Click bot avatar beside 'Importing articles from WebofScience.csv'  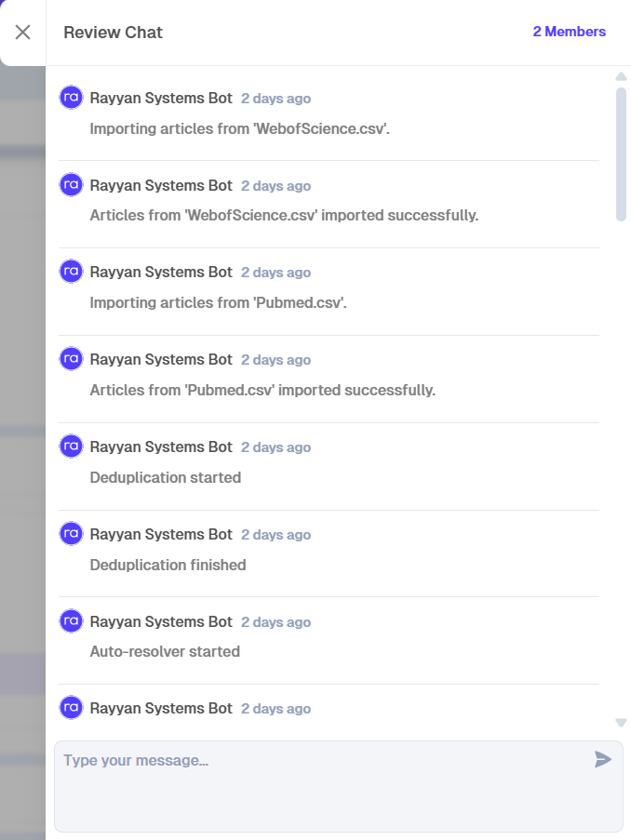click(71, 98)
